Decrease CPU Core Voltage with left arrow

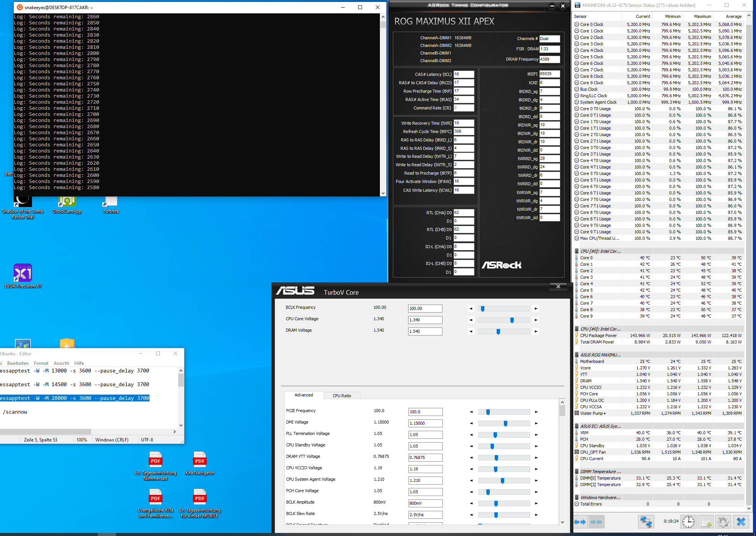471,320
